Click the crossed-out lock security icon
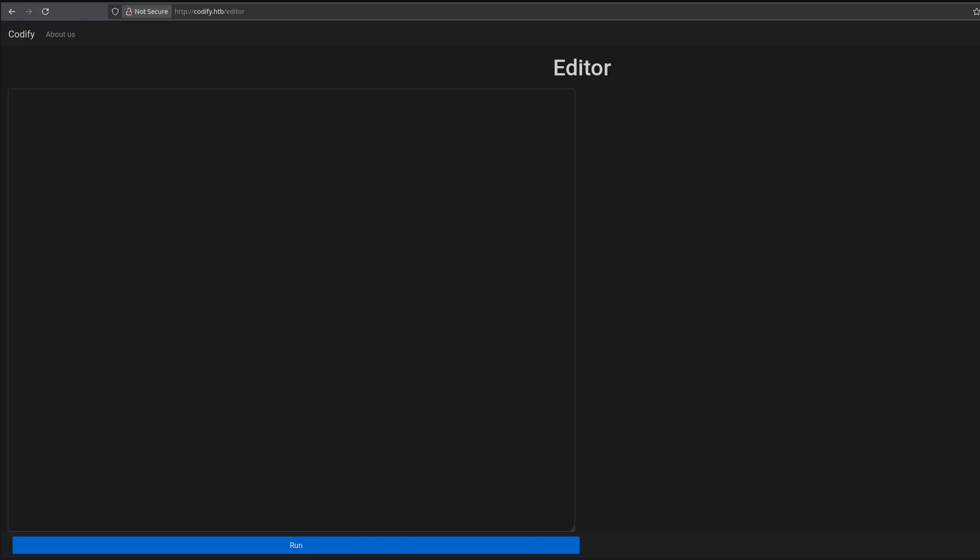Viewport: 980px width, 560px height. [129, 12]
